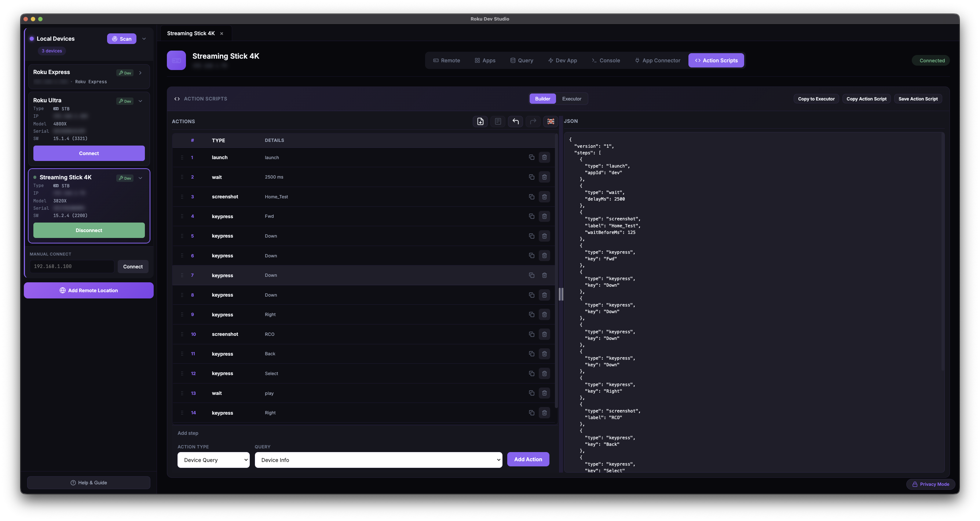Screen dimensions: 980x521
Task: Collapse the Streaming Stick 4K device card
Action: 140,178
